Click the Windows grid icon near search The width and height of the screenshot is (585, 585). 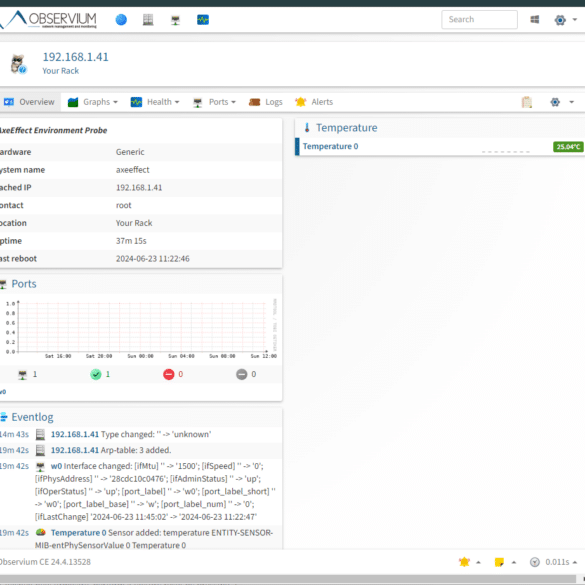click(x=535, y=19)
